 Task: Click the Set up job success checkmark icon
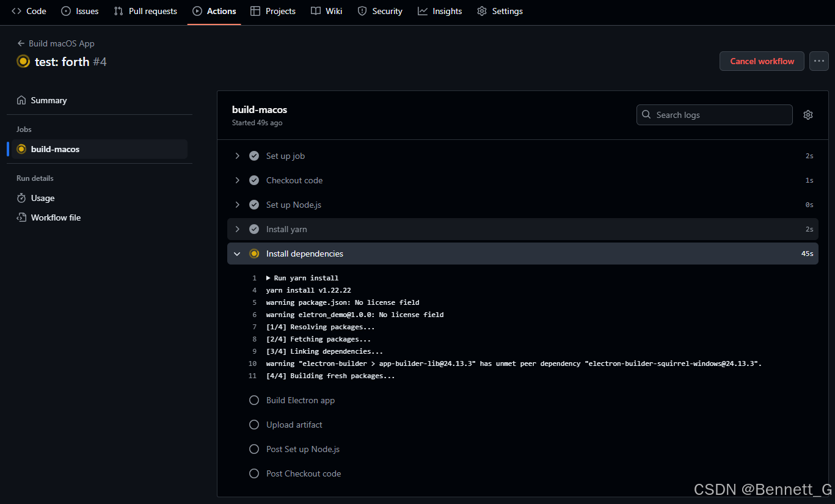254,156
